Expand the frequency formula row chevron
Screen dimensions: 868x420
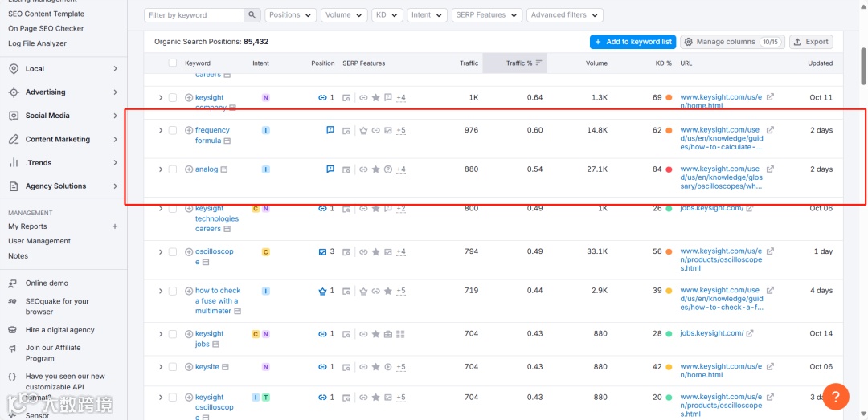(x=161, y=131)
